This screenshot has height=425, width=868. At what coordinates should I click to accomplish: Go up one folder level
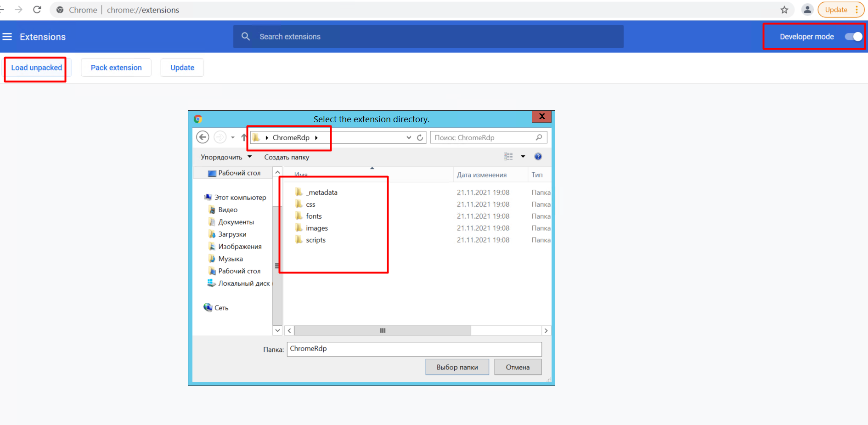[x=244, y=137]
